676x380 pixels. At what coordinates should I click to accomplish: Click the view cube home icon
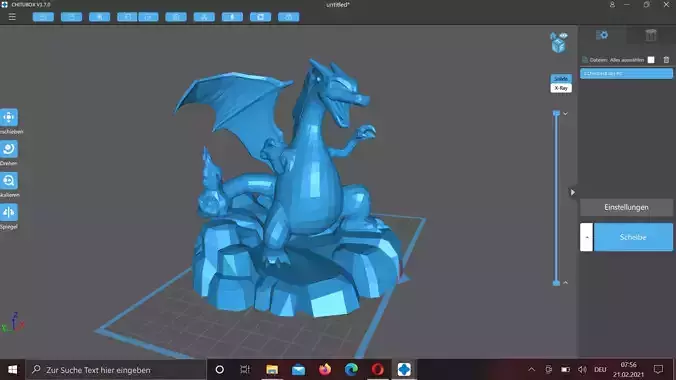click(553, 36)
